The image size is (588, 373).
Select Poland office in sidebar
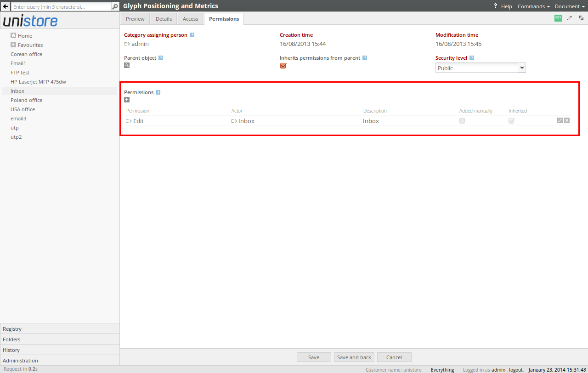[x=27, y=100]
